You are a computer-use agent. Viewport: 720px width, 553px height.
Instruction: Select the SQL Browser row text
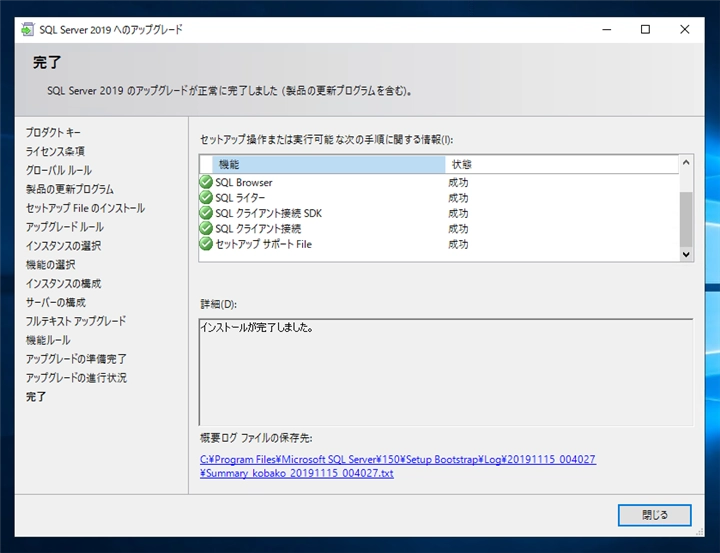point(244,182)
